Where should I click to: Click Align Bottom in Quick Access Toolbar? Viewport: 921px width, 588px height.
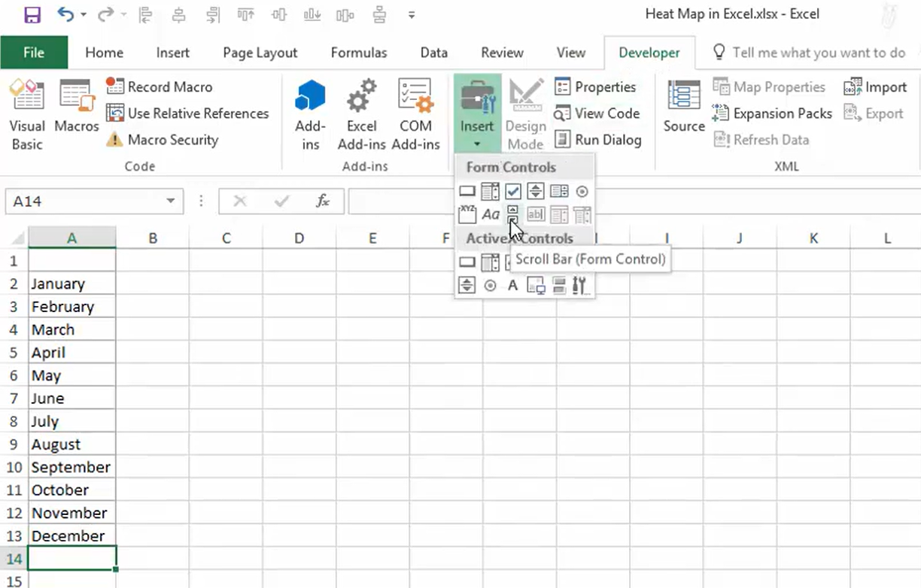pos(312,14)
